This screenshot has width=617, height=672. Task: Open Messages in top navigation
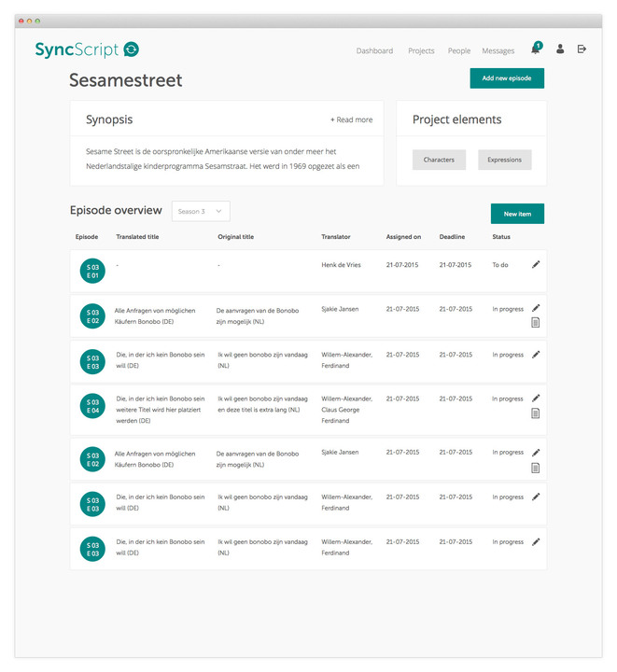(x=498, y=50)
